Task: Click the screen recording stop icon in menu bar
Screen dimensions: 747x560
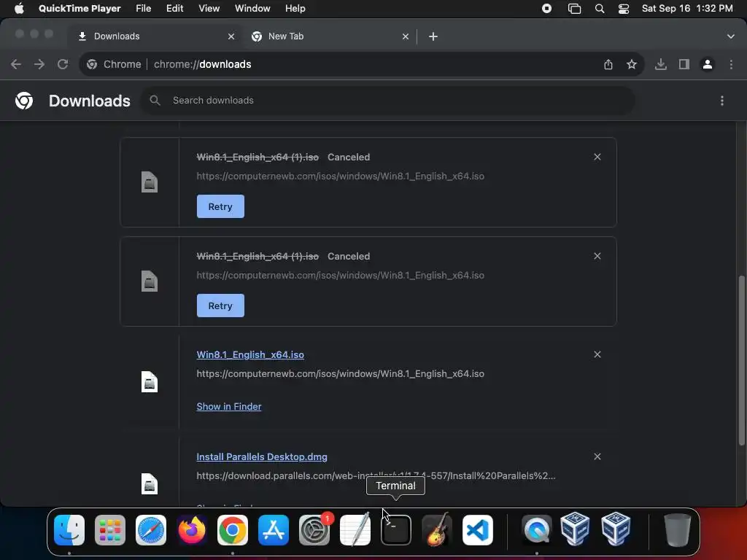Action: (x=546, y=9)
